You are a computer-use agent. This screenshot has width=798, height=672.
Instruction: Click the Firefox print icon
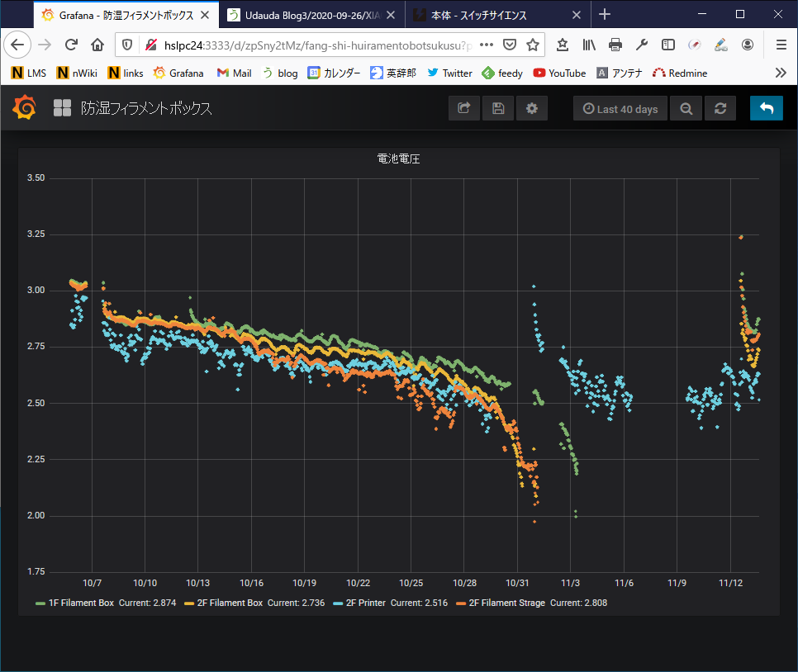615,45
